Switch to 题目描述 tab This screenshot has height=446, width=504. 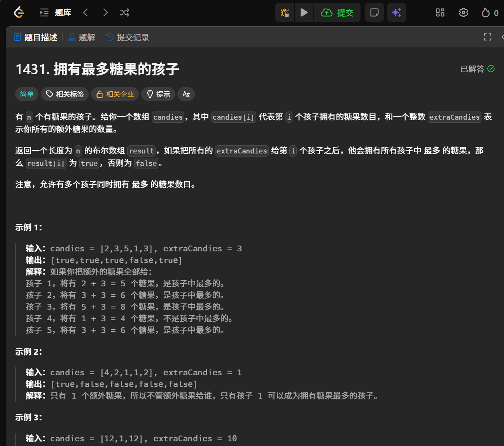[36, 37]
